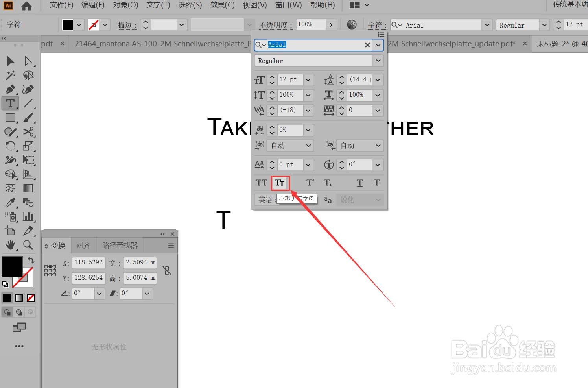Select the Paintbrush tool
Image resolution: width=588 pixels, height=388 pixels.
(28, 118)
